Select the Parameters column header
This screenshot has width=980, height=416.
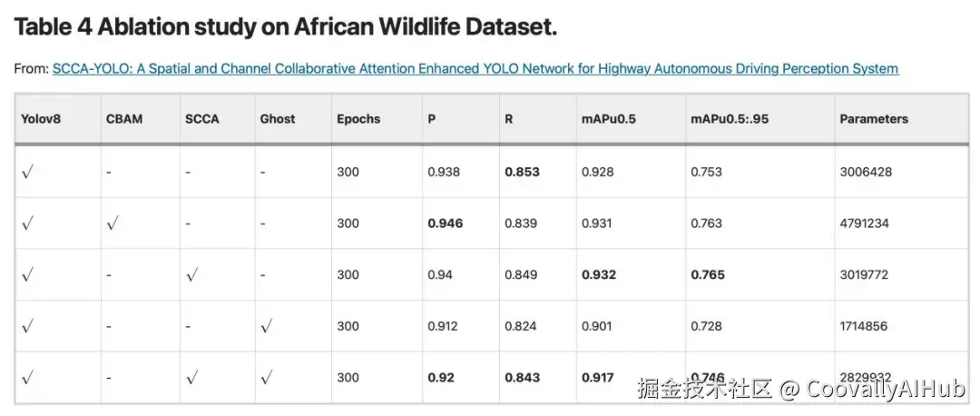pos(873,119)
